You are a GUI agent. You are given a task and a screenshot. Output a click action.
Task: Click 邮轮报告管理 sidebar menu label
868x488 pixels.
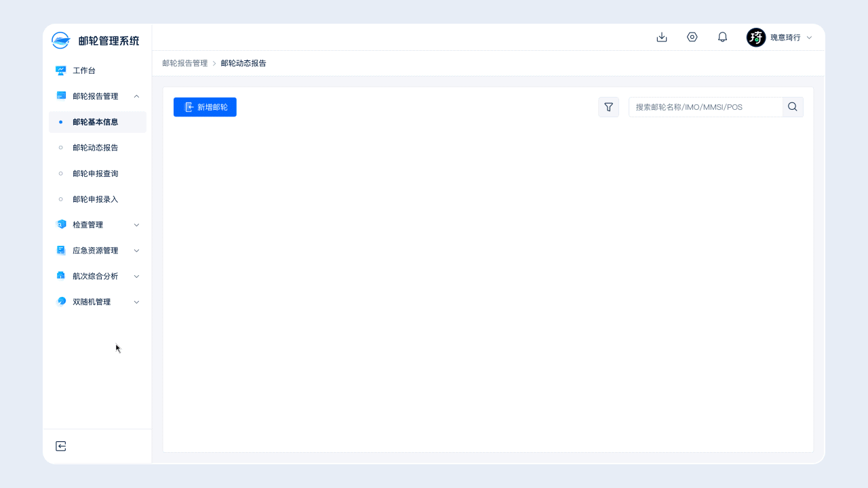tap(96, 96)
